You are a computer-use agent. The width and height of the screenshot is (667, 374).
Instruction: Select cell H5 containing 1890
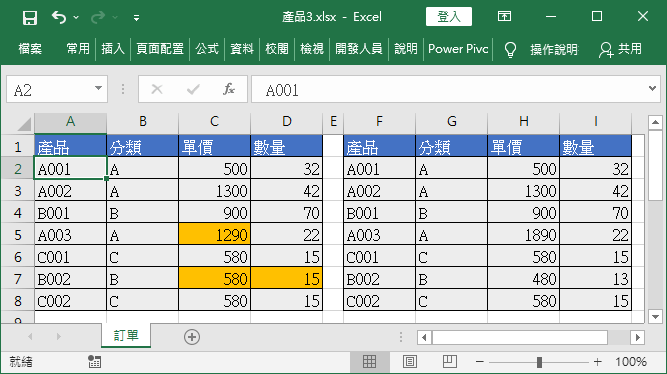point(524,235)
